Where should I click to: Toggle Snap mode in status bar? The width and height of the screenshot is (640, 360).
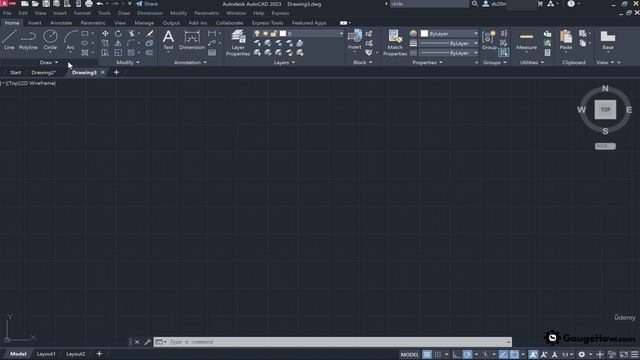tap(438, 354)
